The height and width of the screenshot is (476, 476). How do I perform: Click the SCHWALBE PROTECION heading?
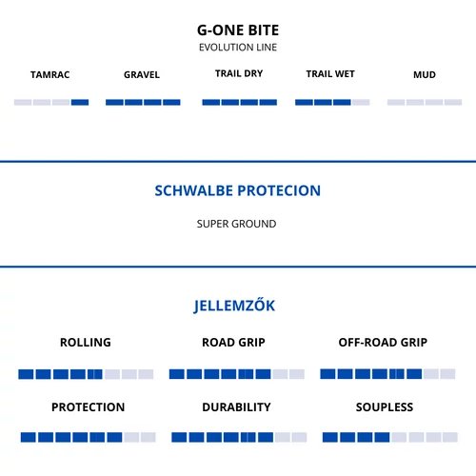[x=238, y=190]
